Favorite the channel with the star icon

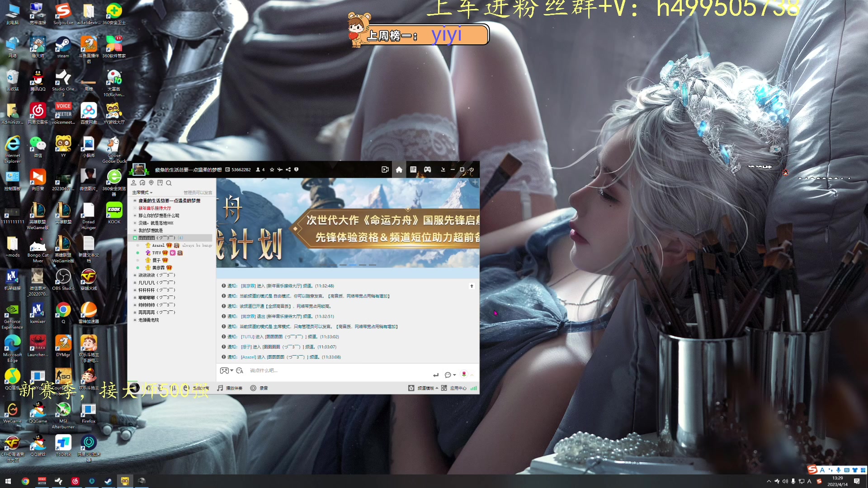click(x=272, y=170)
